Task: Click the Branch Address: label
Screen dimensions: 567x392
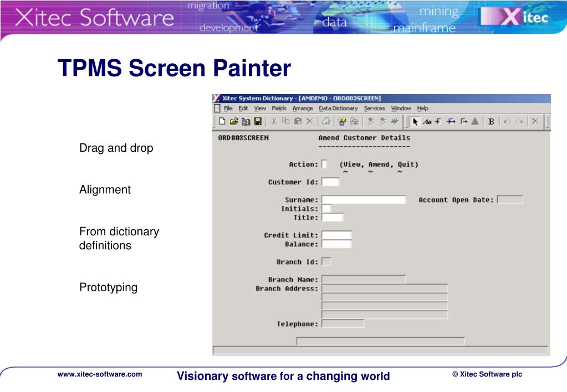Action: (x=287, y=288)
